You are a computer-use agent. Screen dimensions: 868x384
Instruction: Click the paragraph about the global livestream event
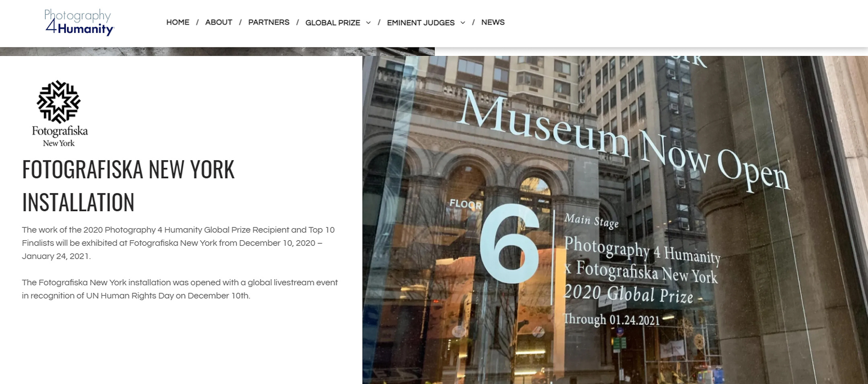(x=180, y=289)
